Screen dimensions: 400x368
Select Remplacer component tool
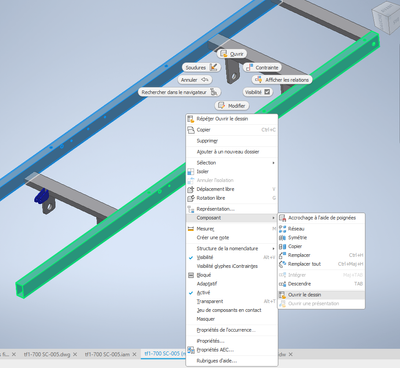(x=321, y=255)
